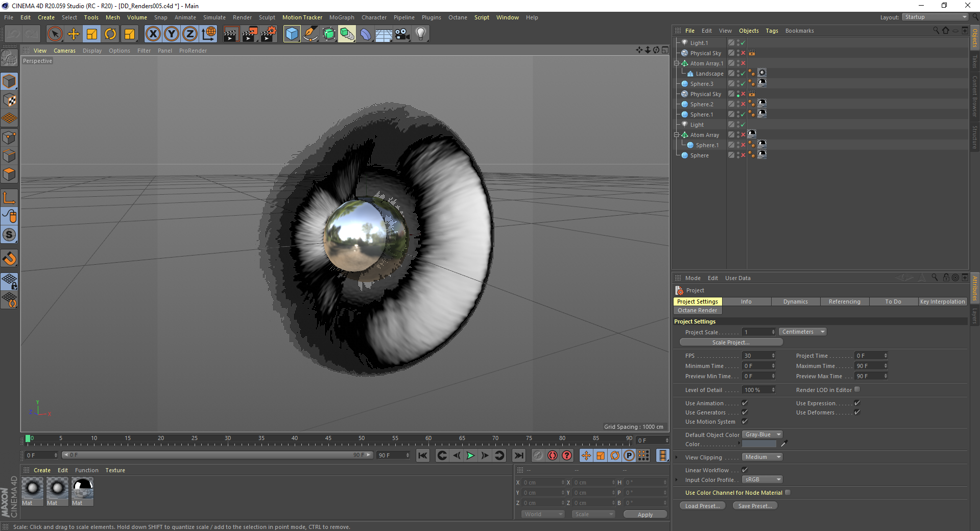Click the Rotate tool icon
Image resolution: width=980 pixels, height=531 pixels.
coord(110,34)
